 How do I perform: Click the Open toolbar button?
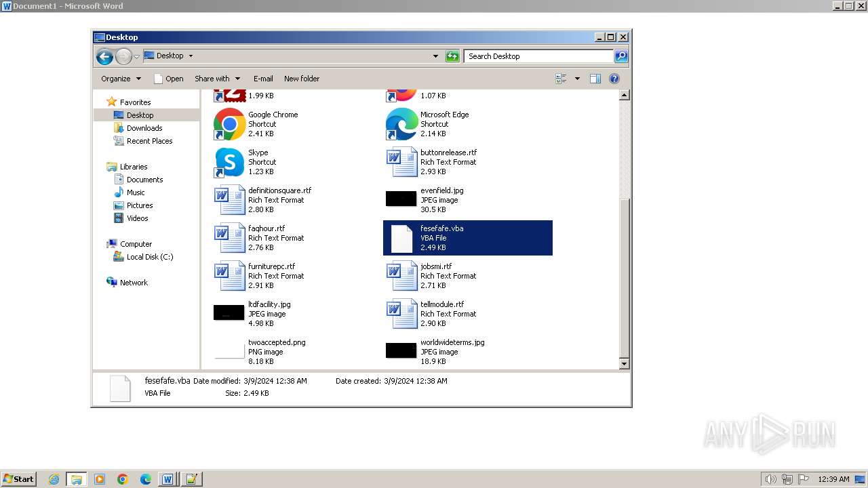pyautogui.click(x=169, y=79)
